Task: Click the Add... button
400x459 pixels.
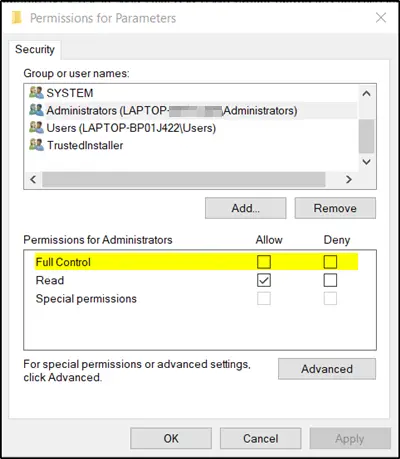Action: click(246, 208)
